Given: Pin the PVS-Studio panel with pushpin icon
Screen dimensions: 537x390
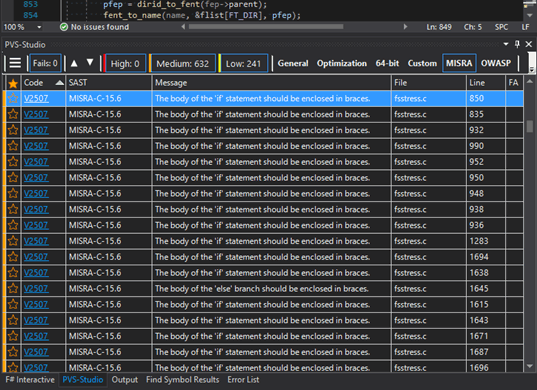Looking at the screenshot, I should 517,44.
